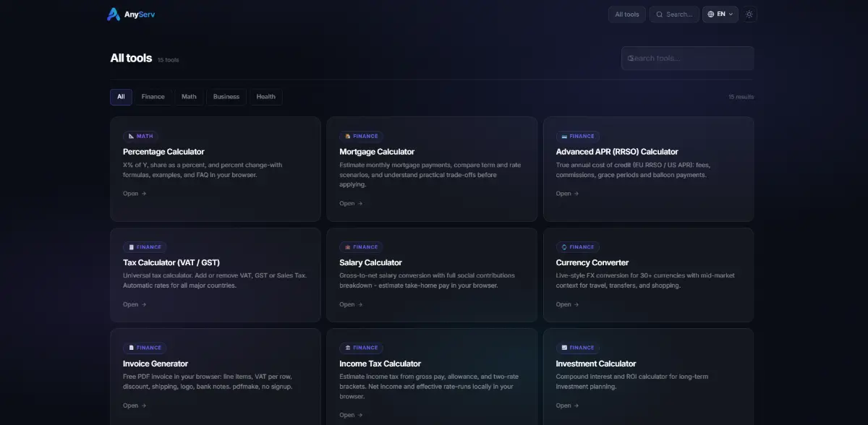
Task: Click the FINANCE badge on Investment Calculator
Action: tap(577, 348)
